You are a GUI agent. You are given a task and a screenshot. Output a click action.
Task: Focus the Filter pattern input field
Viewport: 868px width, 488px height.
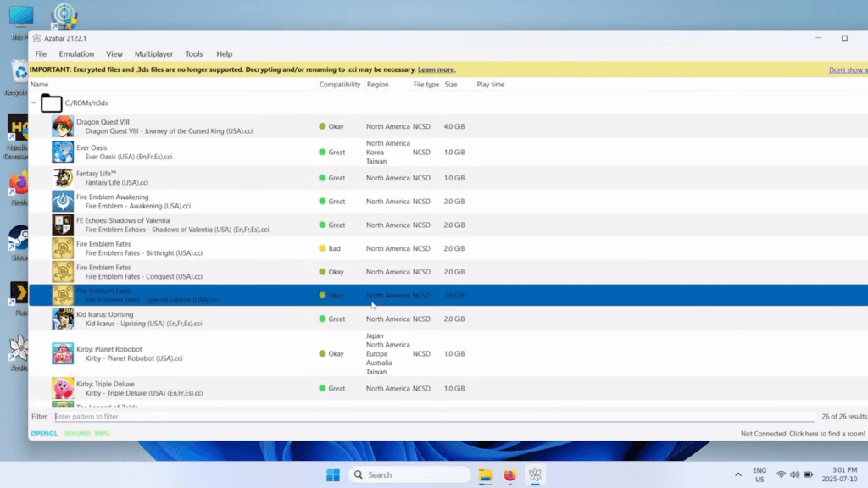click(x=435, y=417)
